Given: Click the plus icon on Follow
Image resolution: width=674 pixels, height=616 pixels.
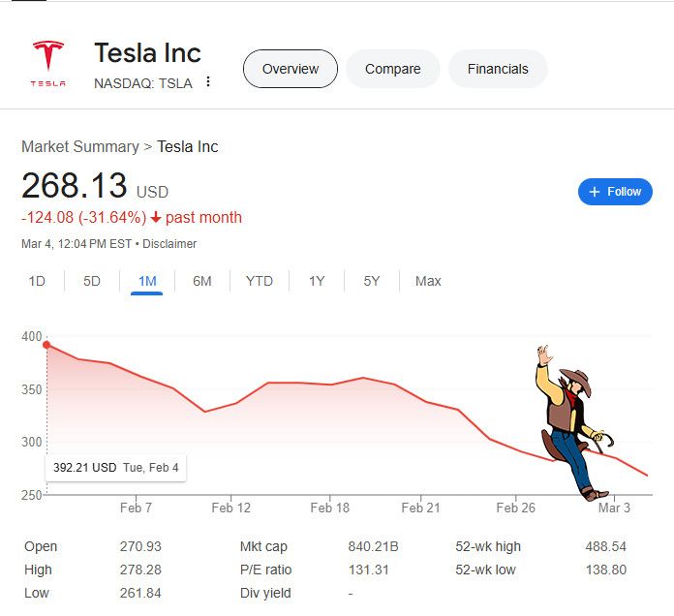Looking at the screenshot, I should tap(594, 192).
